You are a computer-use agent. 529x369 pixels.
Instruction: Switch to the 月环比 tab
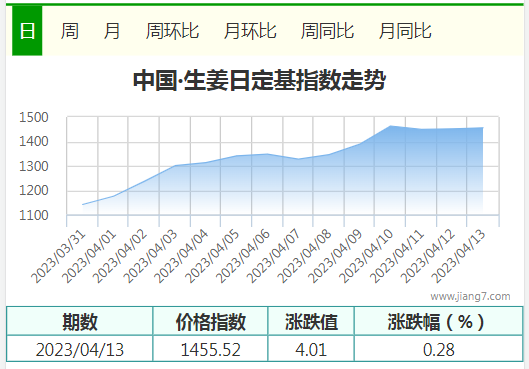250,31
